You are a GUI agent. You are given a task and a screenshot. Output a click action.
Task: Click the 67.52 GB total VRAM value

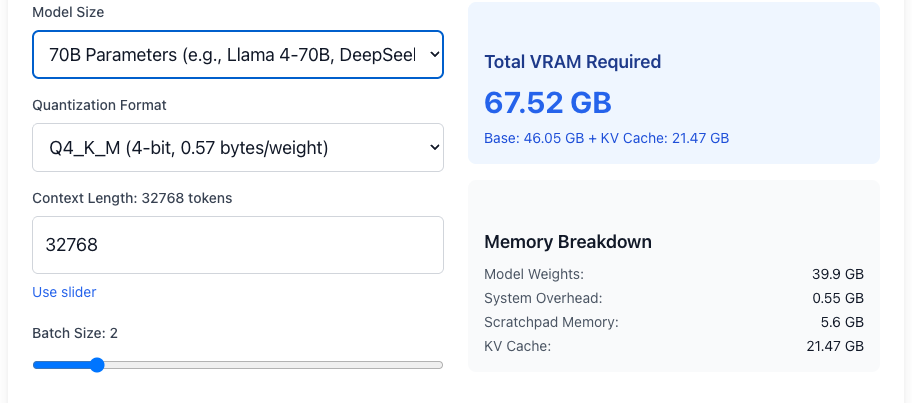pyautogui.click(x=548, y=103)
